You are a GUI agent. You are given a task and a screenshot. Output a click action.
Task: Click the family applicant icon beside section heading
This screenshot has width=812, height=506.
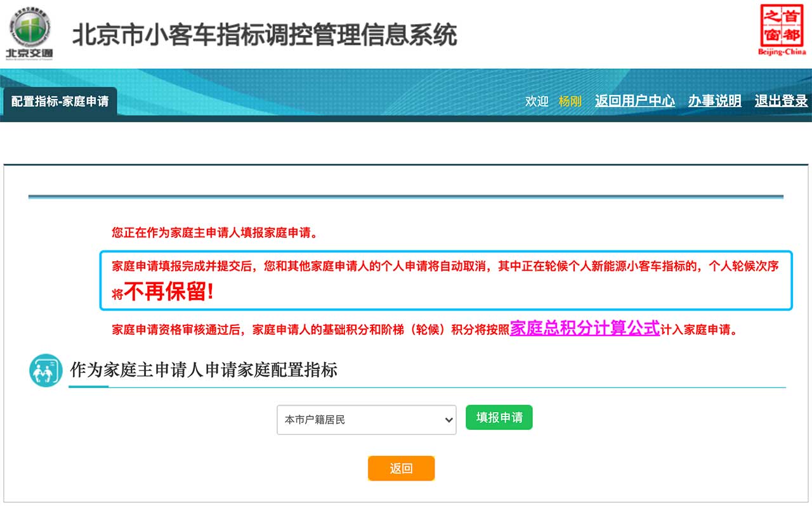(x=46, y=370)
